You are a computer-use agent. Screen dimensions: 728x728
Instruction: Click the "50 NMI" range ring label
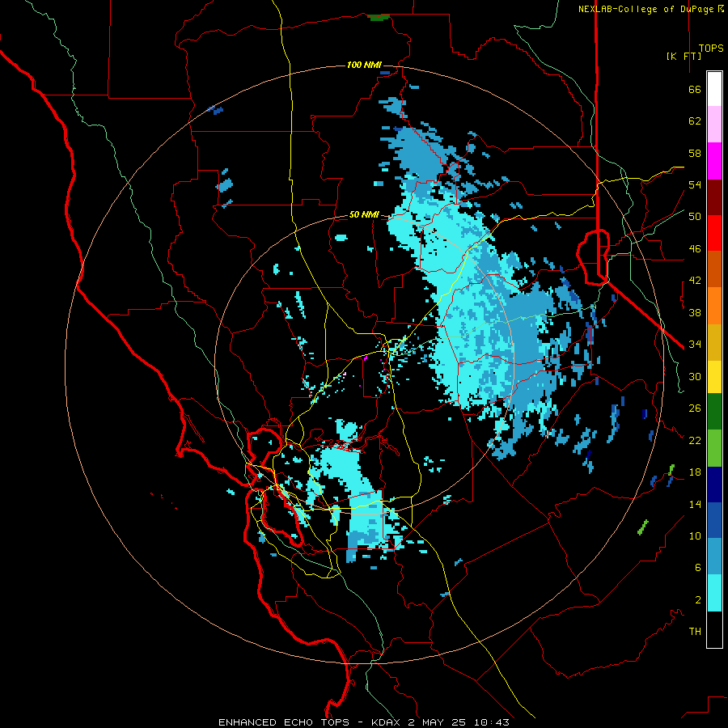click(x=364, y=214)
